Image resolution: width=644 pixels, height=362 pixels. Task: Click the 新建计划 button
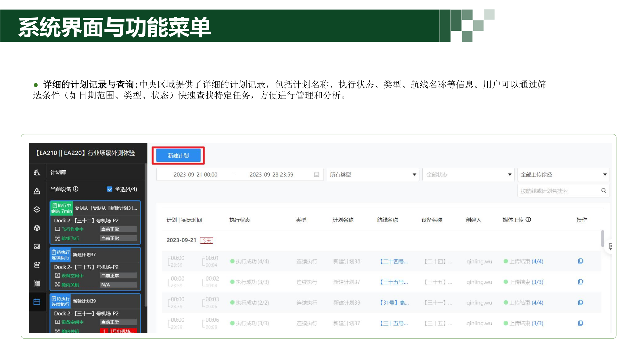point(178,155)
